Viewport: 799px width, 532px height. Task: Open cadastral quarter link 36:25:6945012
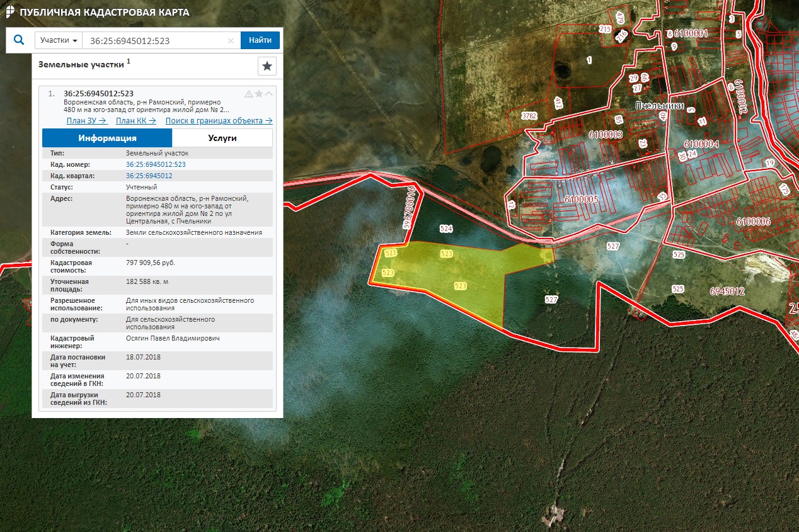(x=149, y=176)
